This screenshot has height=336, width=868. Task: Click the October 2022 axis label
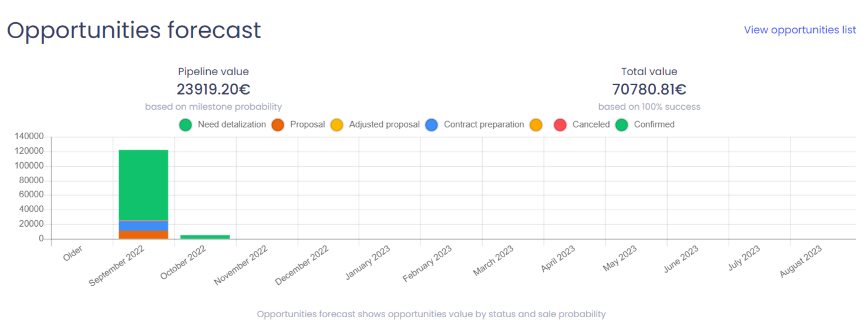183,262
